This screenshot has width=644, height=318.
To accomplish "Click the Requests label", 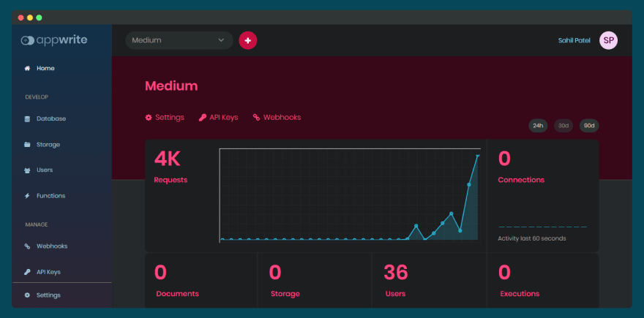I will click(x=171, y=180).
